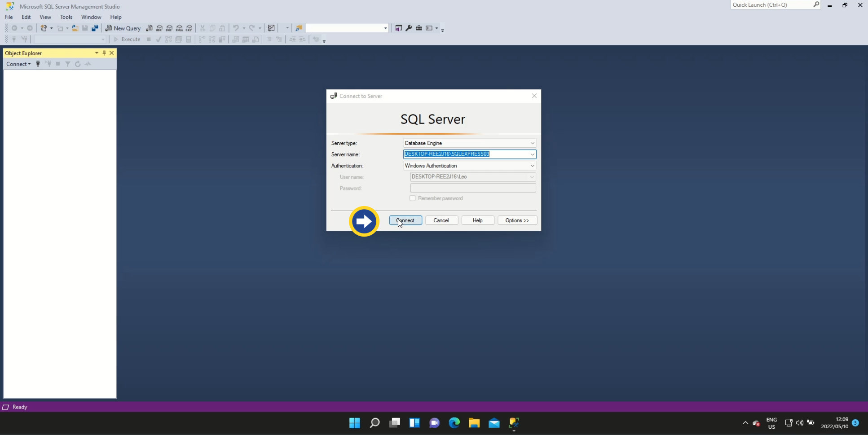Viewport: 868px width, 435px height.
Task: Open the Window menu
Action: pyautogui.click(x=91, y=17)
